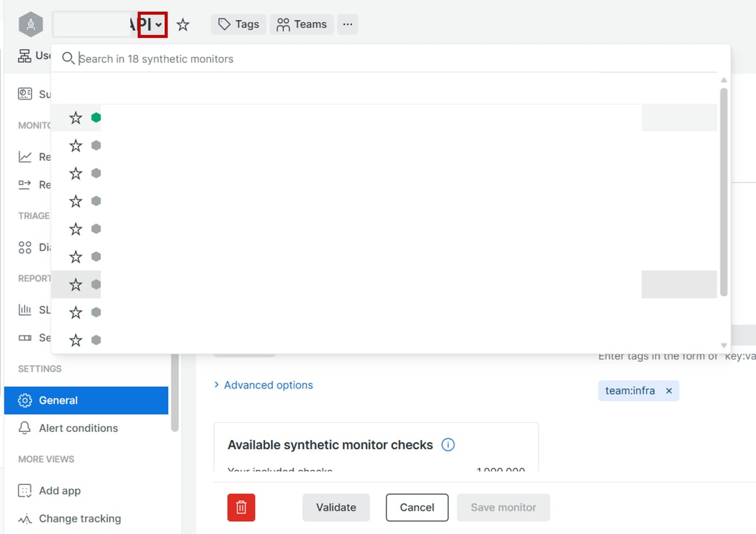Screen dimensions: 756x534
Task: Click the synthetic monitor hexagon entity icon
Action: [31, 24]
